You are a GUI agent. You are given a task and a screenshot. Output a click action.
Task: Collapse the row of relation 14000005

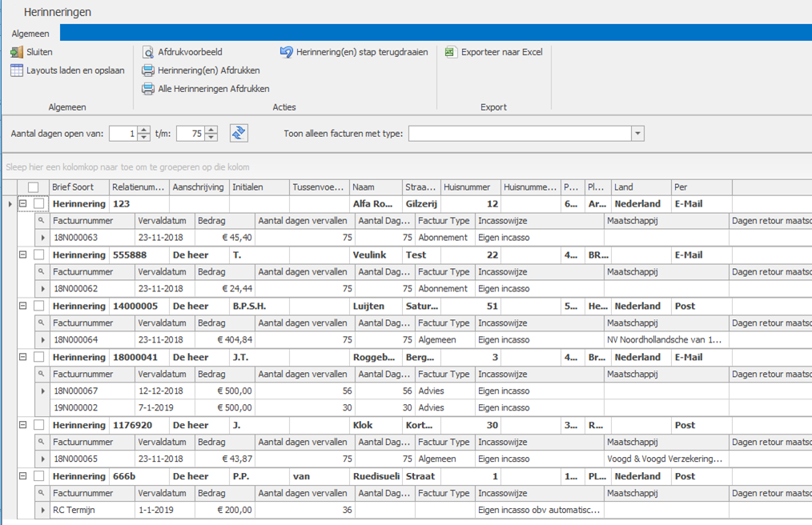click(22, 306)
